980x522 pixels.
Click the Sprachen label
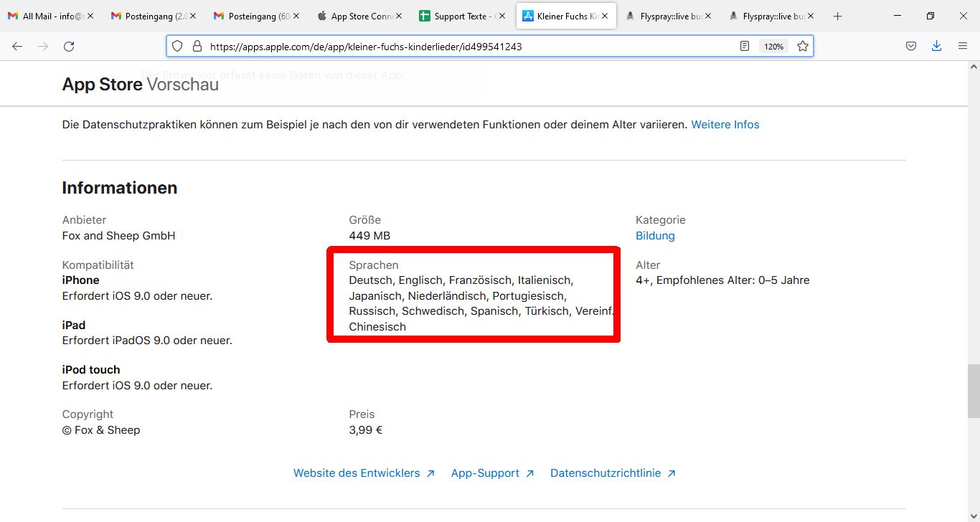pyautogui.click(x=374, y=265)
